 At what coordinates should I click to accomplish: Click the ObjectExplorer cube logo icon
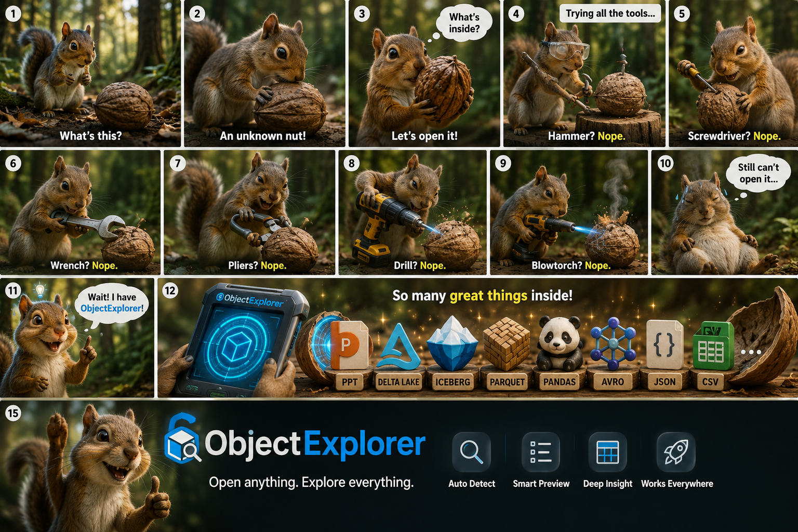182,439
